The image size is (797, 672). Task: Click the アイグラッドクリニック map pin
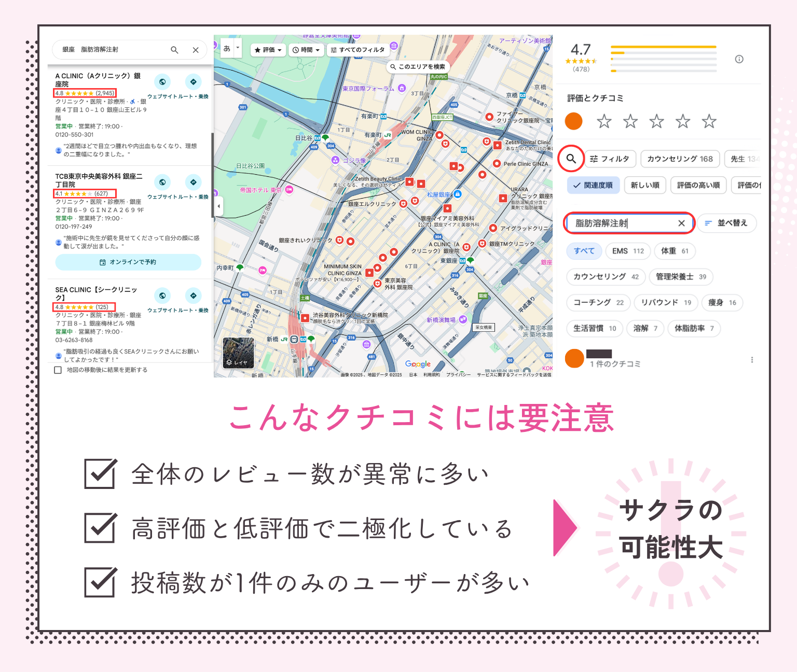click(493, 228)
